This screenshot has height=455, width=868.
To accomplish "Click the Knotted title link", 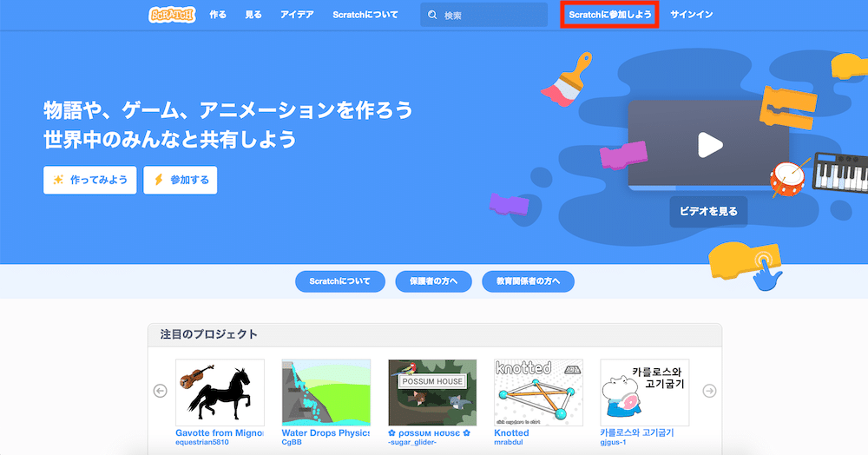I will pos(511,433).
